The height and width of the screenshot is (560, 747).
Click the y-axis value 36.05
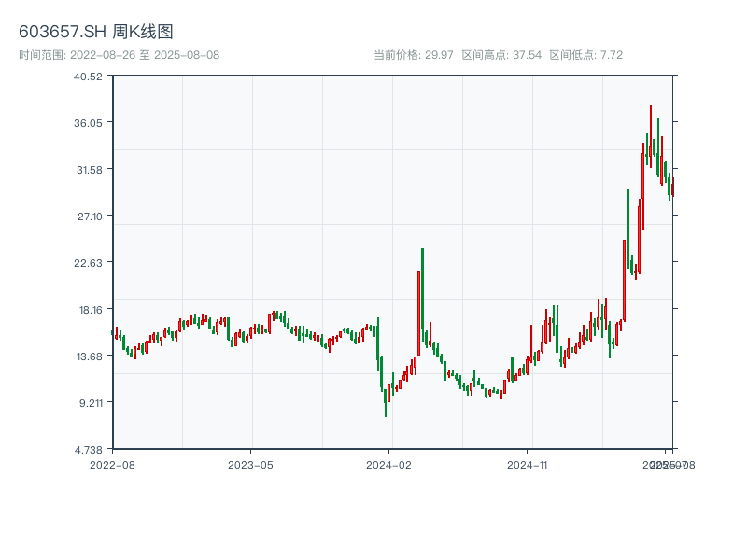(x=88, y=123)
